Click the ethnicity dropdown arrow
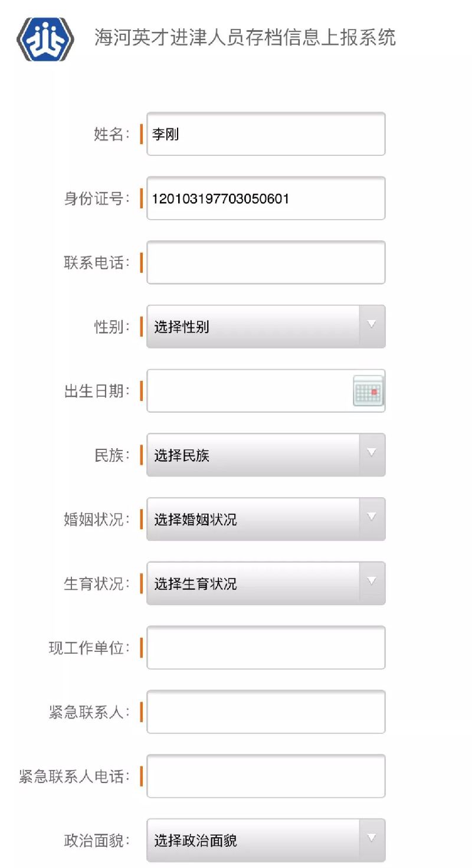The image size is (472, 868). pos(371,453)
